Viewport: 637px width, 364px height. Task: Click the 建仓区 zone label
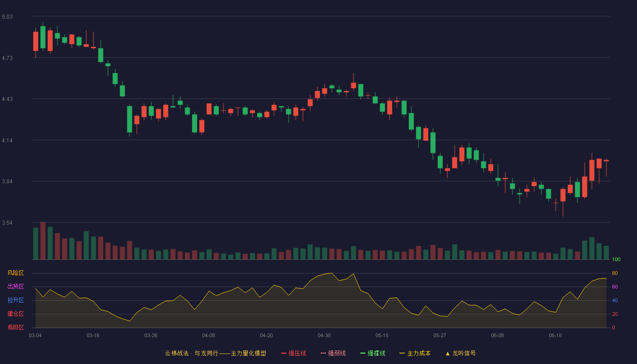(x=15, y=314)
